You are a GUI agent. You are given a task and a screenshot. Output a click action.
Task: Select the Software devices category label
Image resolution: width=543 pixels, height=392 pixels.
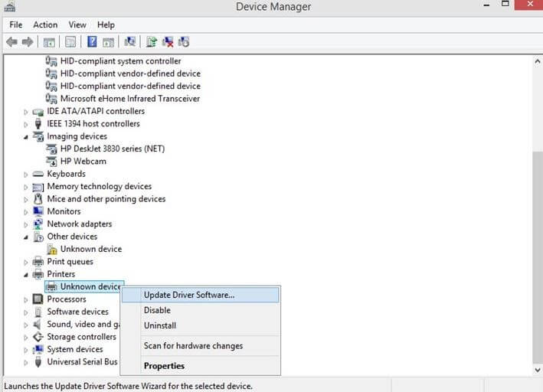point(77,312)
